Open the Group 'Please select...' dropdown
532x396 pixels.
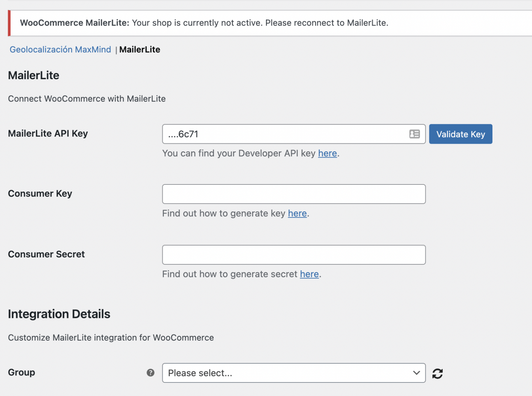[x=294, y=373]
